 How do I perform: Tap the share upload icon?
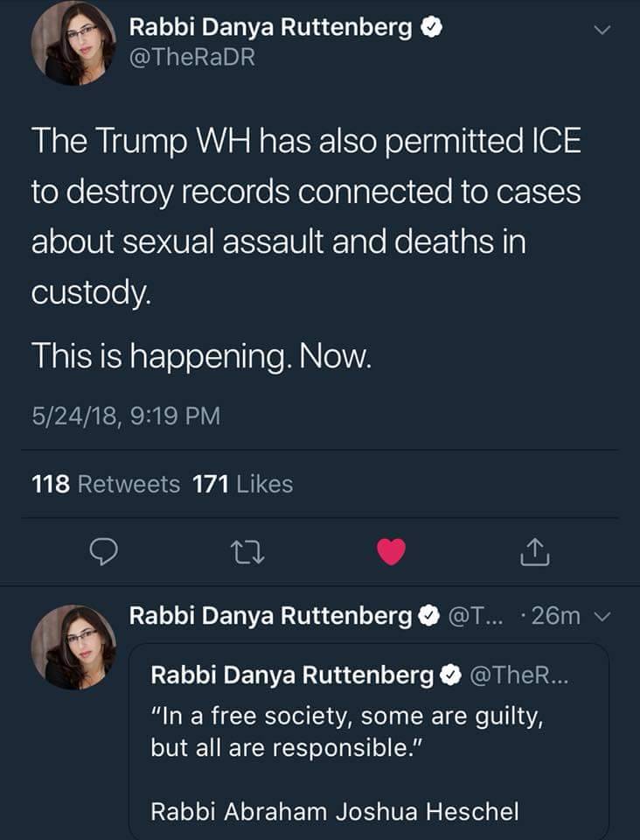pos(533,551)
